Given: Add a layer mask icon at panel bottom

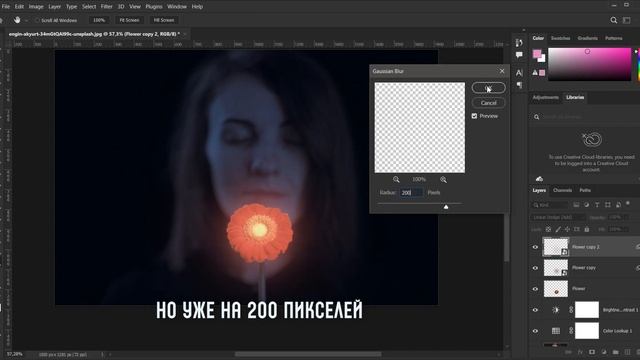Looking at the screenshot, I should (592, 352).
